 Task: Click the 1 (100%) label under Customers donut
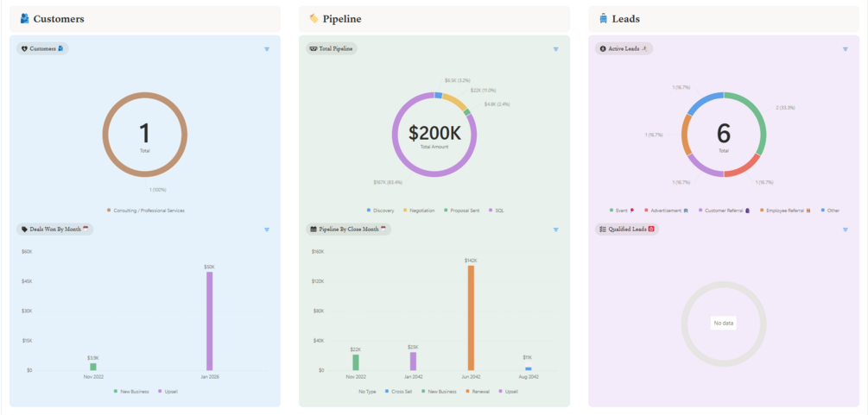point(158,190)
